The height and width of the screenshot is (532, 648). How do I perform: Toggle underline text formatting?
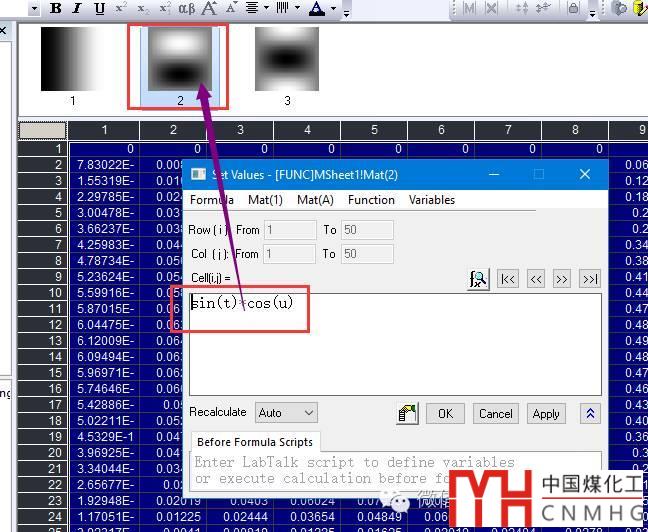pos(99,8)
